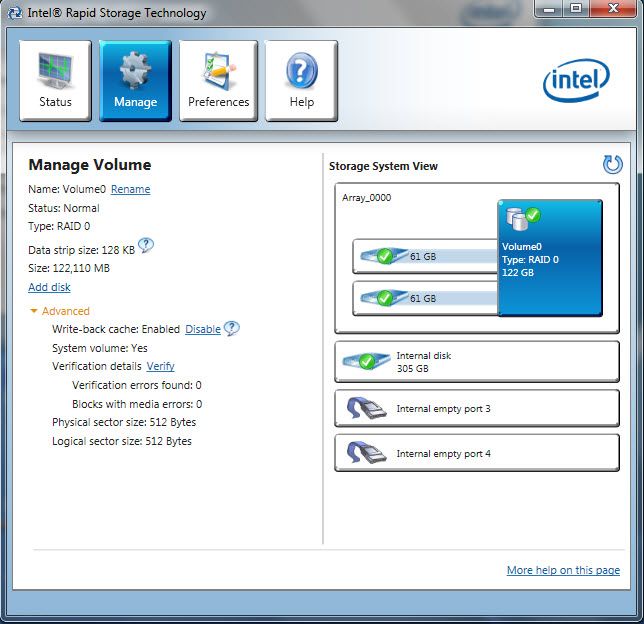Click the Array_0000 label

point(366,198)
